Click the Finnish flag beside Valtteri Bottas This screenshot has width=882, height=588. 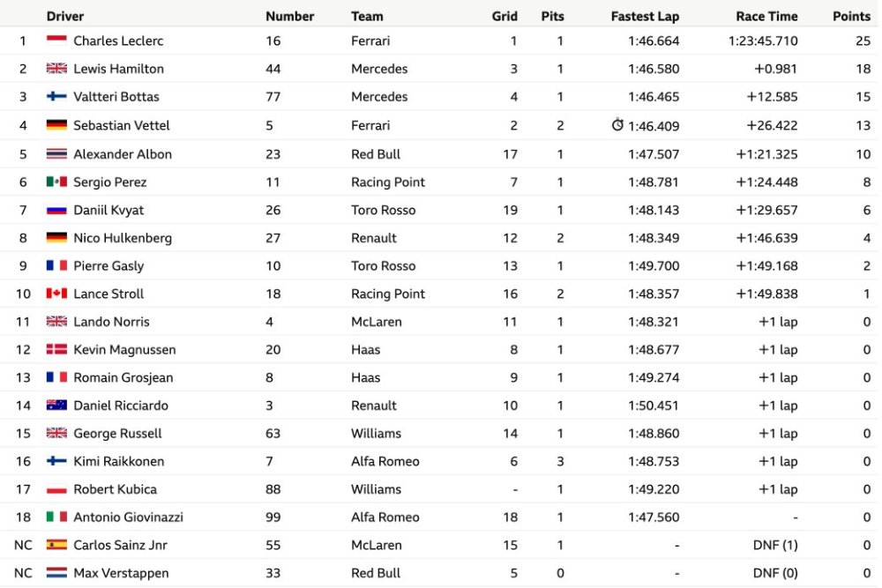pyautogui.click(x=56, y=97)
